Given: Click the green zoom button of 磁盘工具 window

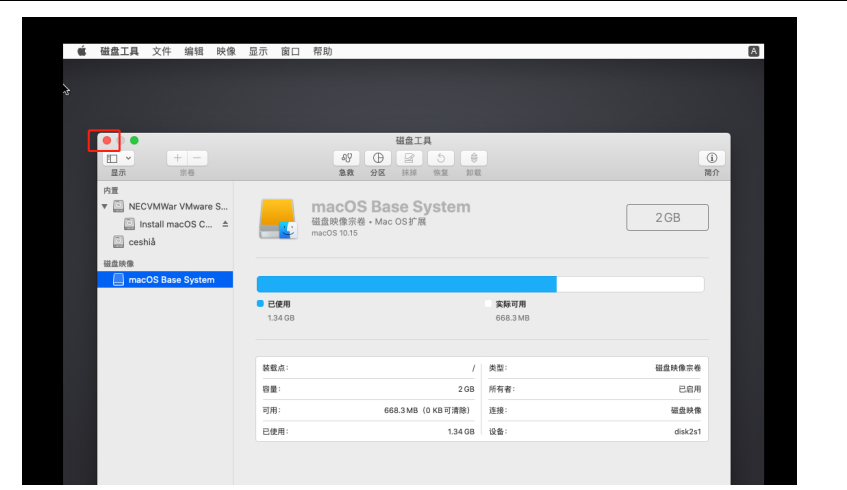Looking at the screenshot, I should [x=134, y=140].
